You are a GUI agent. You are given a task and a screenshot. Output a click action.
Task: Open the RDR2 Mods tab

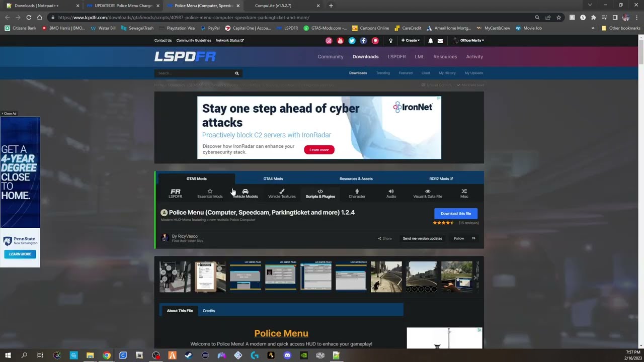click(x=441, y=178)
